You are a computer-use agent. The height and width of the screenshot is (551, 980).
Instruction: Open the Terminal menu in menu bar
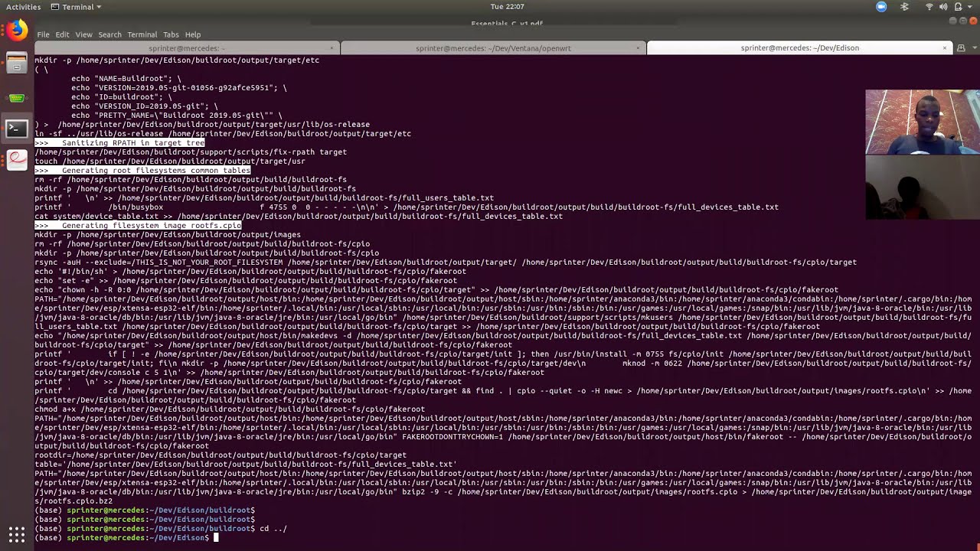pyautogui.click(x=142, y=34)
